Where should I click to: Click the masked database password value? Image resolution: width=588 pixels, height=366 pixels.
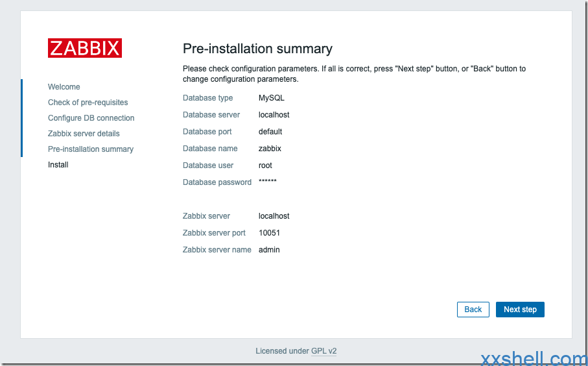(267, 182)
